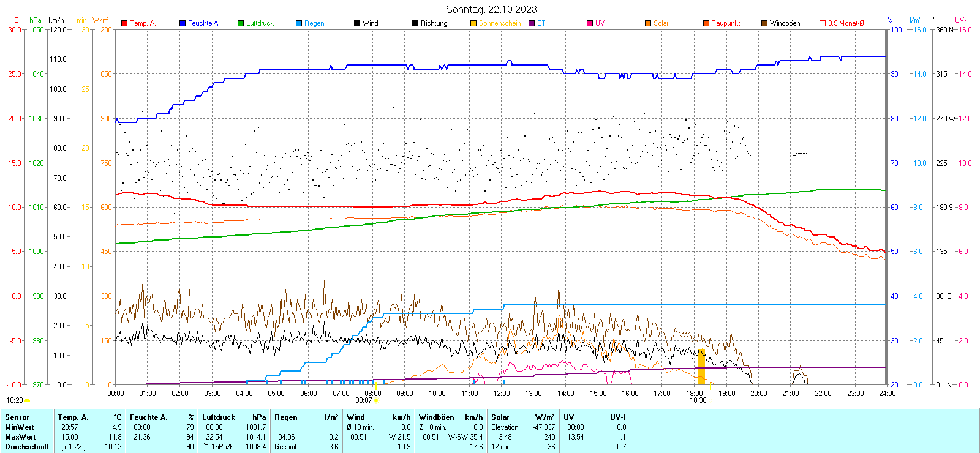Image resolution: width=980 pixels, height=453 pixels.
Task: Click the black Richtung legend square
Action: coord(415,23)
